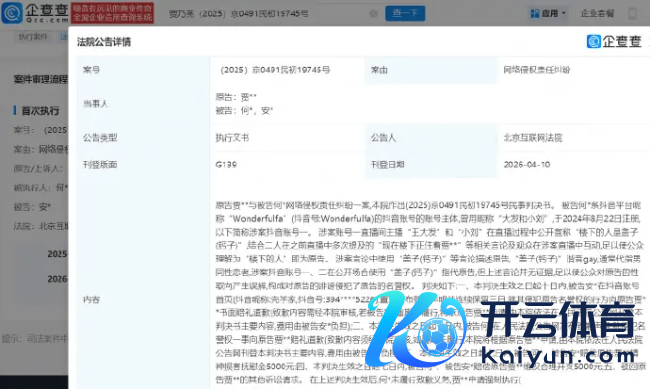650x389 pixels.
Task: Focus the search field containing 京0491民初19745号
Action: 265,14
